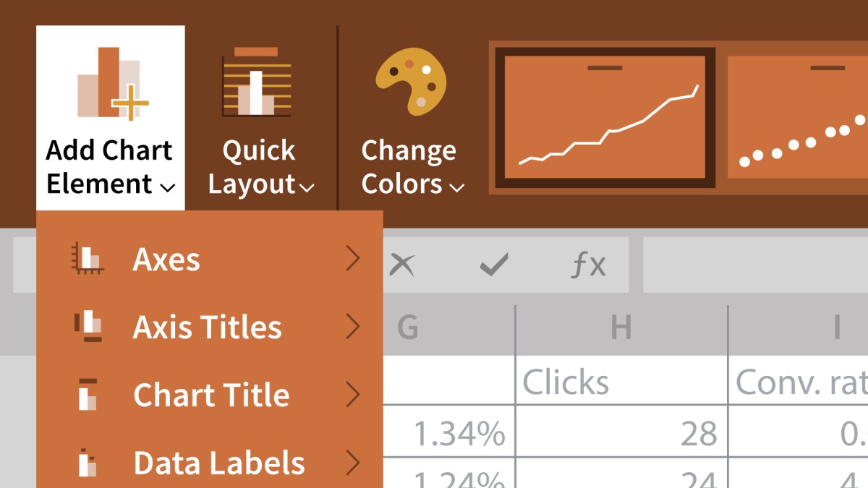Screen dimensions: 868x488
Task: Expand the Axis Titles submenu arrow
Action: [352, 327]
